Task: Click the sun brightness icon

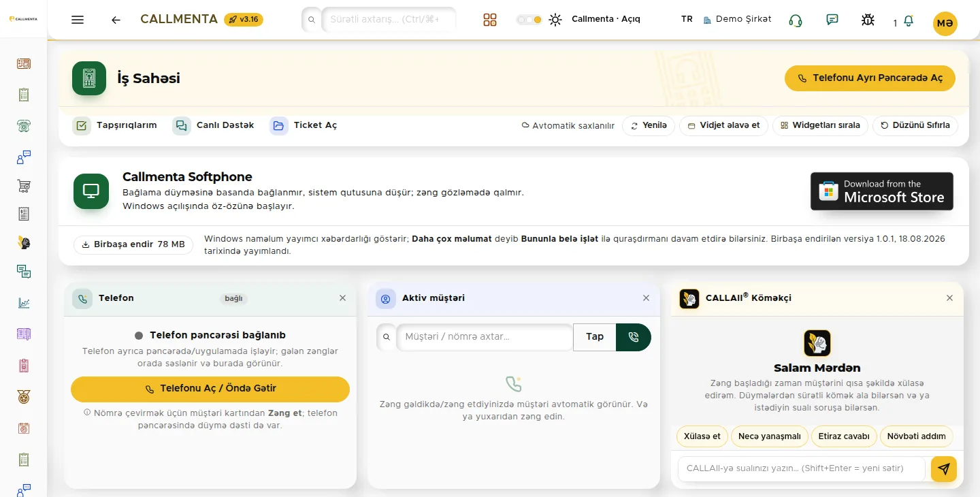Action: click(556, 20)
